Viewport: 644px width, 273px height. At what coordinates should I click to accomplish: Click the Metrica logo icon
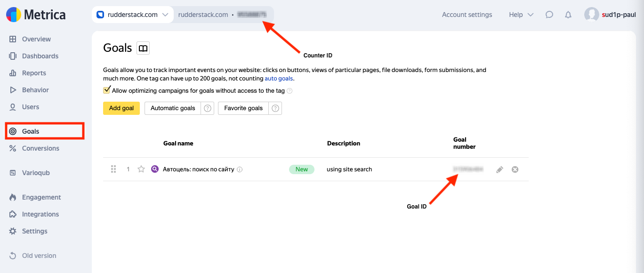point(14,15)
